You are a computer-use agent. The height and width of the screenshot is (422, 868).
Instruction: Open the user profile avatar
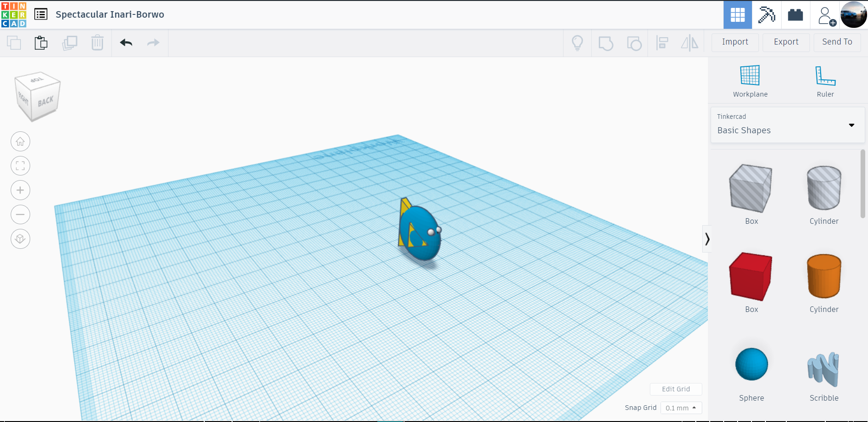854,15
